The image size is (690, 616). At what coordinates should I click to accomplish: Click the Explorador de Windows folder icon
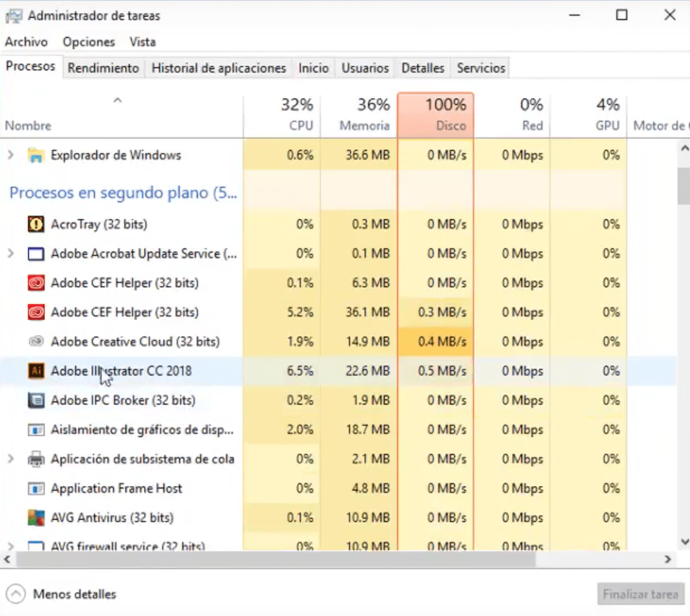(36, 155)
